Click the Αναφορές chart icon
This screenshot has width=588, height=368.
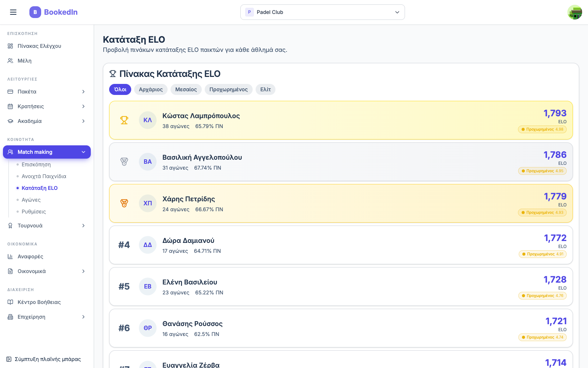coord(10,256)
